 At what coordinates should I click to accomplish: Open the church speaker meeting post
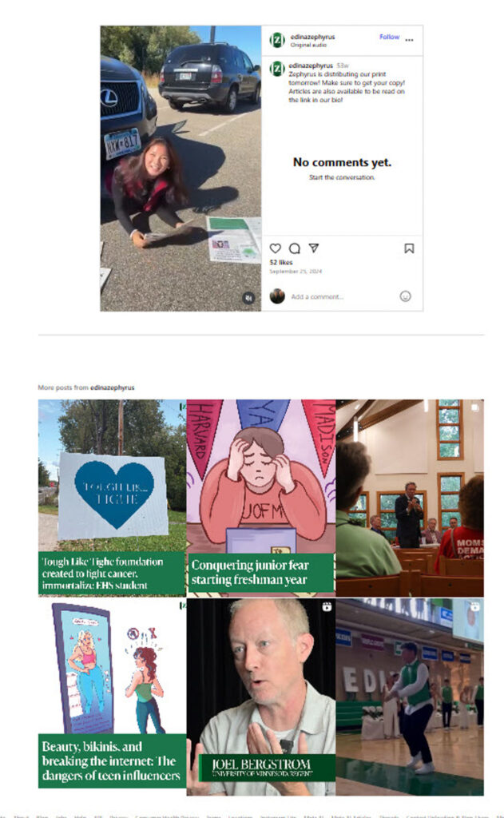(x=410, y=498)
